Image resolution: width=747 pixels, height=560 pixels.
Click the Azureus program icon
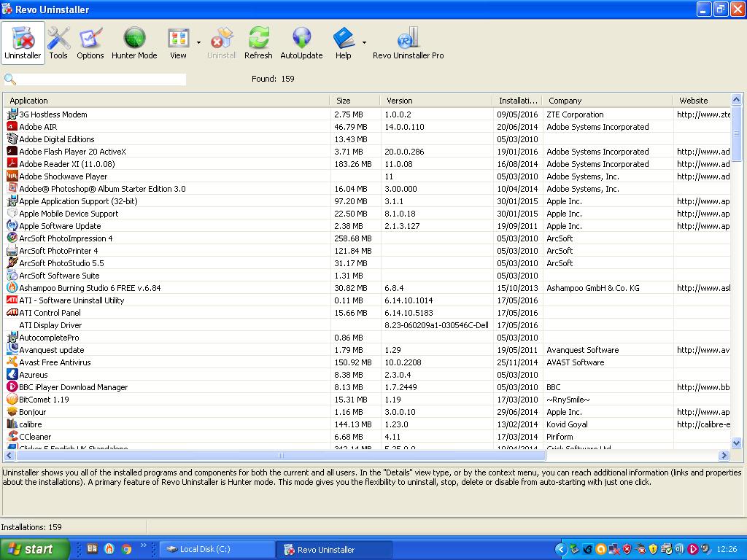pyautogui.click(x=12, y=374)
